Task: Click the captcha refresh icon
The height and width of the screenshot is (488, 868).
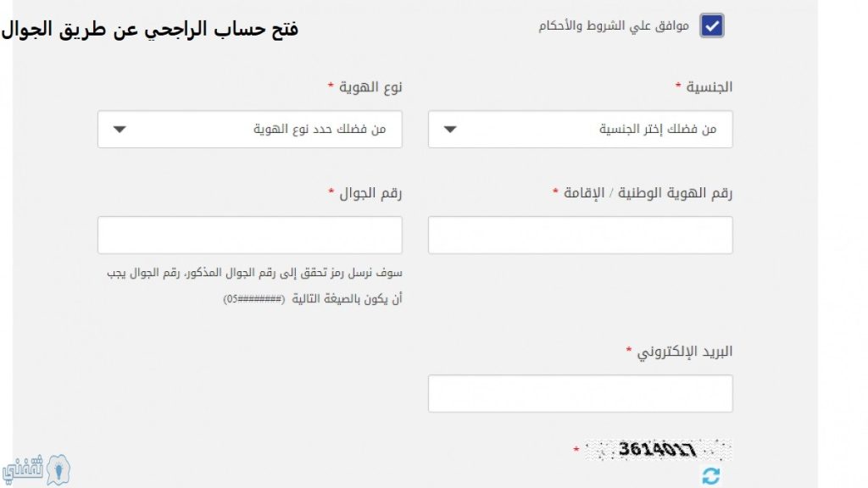Action: (711, 476)
